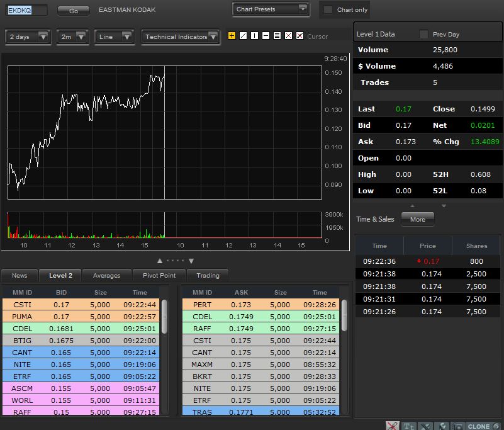This screenshot has width=504, height=430.
Task: Select the multi-line retracement levels tool
Action: pyautogui.click(x=277, y=37)
